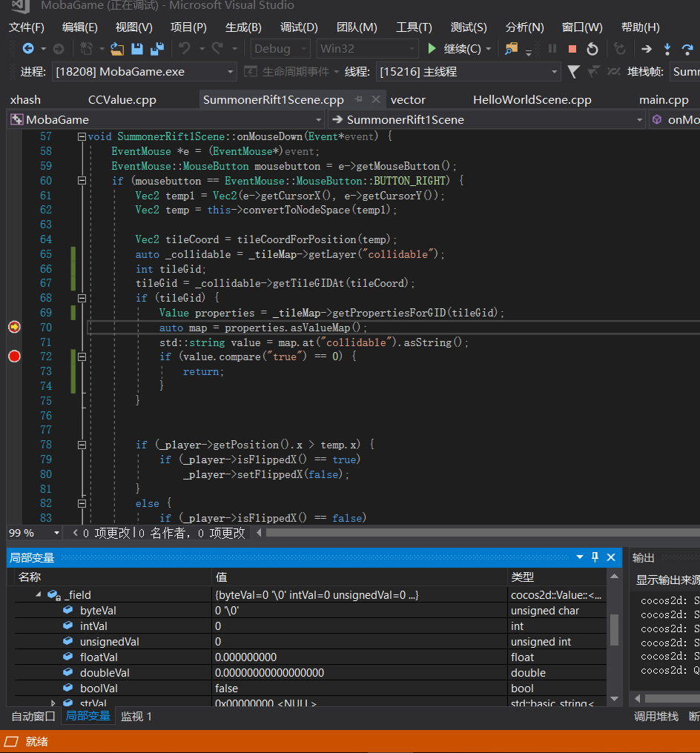Click the Navigate Backward arrow icon
700x753 pixels.
click(28, 49)
